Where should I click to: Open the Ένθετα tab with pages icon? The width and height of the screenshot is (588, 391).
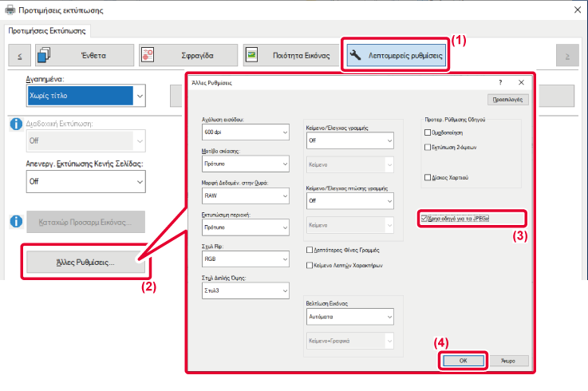pos(78,56)
